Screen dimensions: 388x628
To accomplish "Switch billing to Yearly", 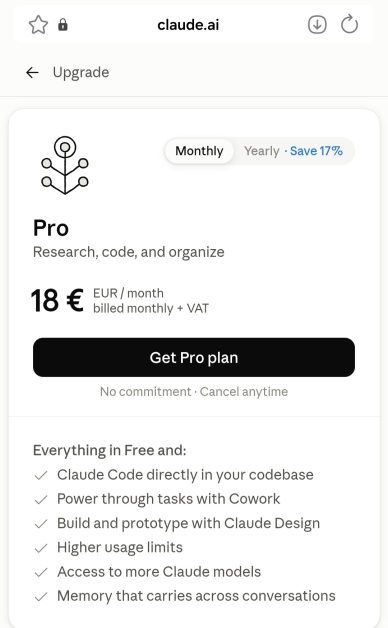I will [261, 151].
